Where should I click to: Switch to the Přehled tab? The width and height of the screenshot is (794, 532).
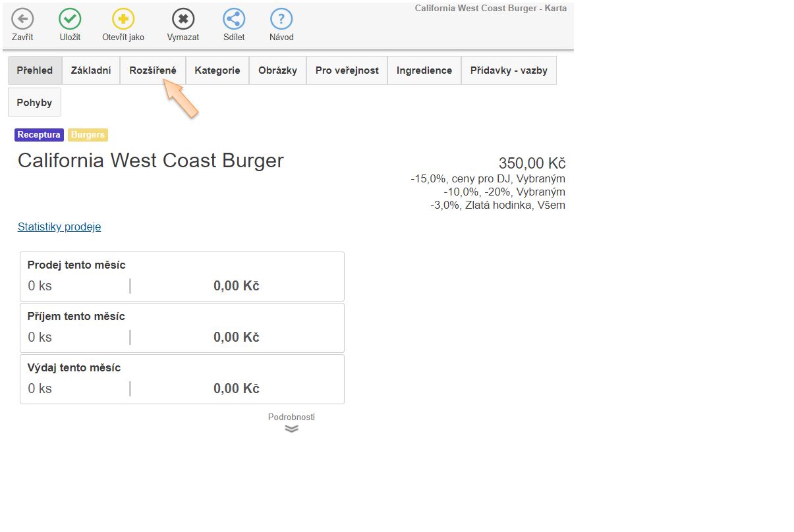tap(35, 70)
